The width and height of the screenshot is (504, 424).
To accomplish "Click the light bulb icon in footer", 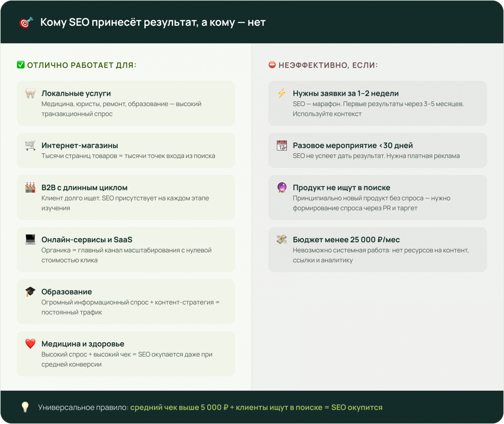I will tap(25, 407).
